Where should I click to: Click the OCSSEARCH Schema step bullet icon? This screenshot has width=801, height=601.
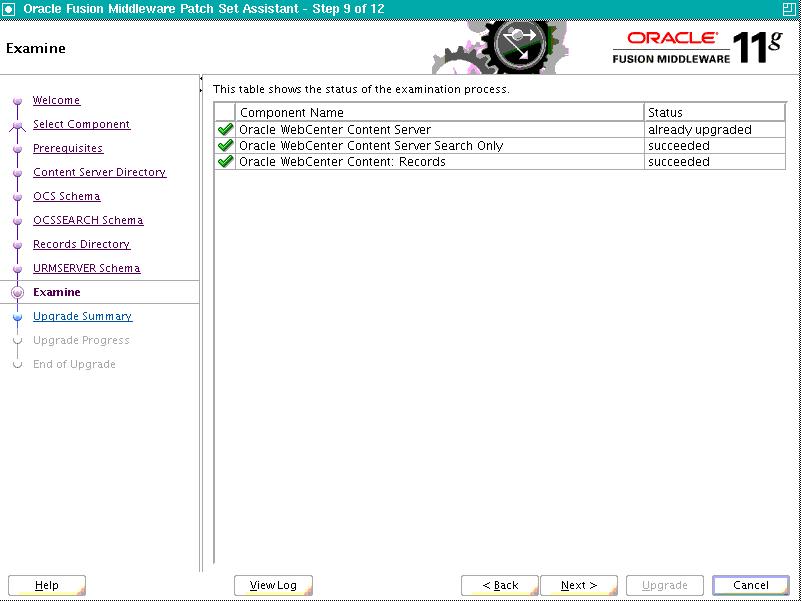click(17, 221)
